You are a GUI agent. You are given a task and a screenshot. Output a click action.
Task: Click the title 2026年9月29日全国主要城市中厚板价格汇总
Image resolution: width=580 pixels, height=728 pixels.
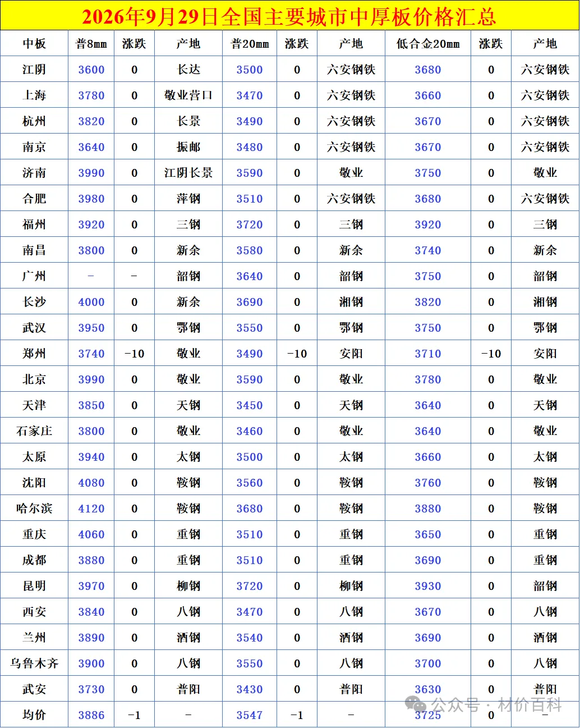click(x=289, y=16)
